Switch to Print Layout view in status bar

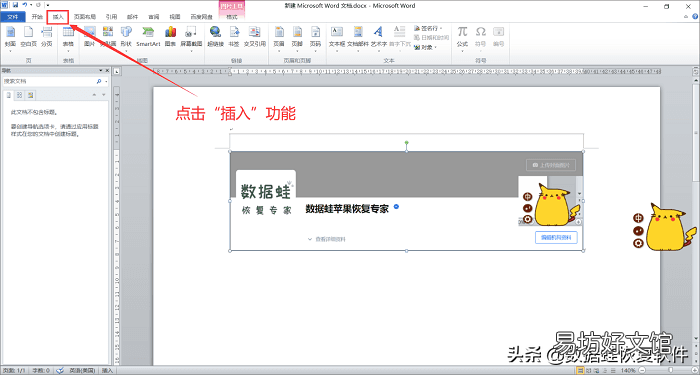(x=580, y=371)
